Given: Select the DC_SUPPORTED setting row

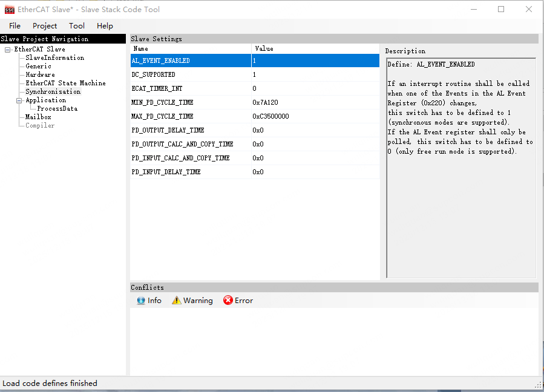Looking at the screenshot, I should pyautogui.click(x=255, y=74).
